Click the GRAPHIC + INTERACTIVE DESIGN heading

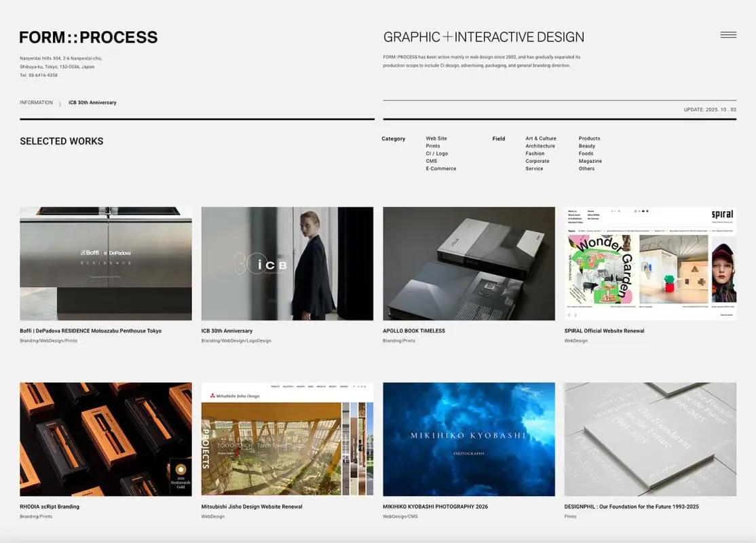pyautogui.click(x=484, y=37)
